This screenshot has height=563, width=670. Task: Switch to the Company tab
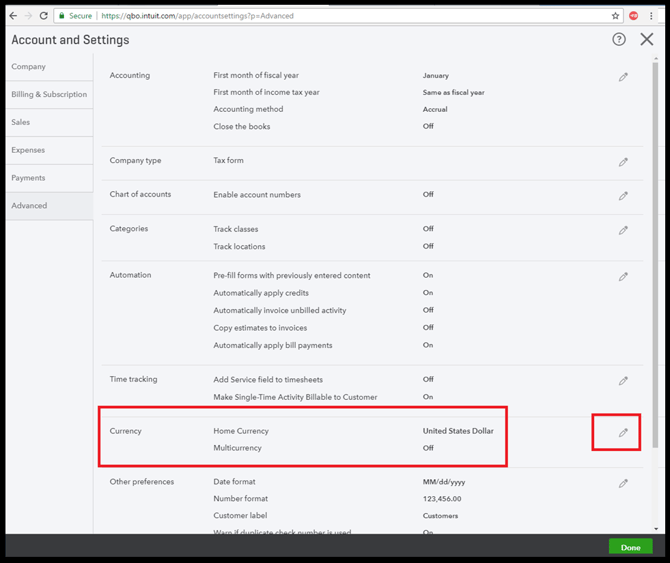[28, 67]
